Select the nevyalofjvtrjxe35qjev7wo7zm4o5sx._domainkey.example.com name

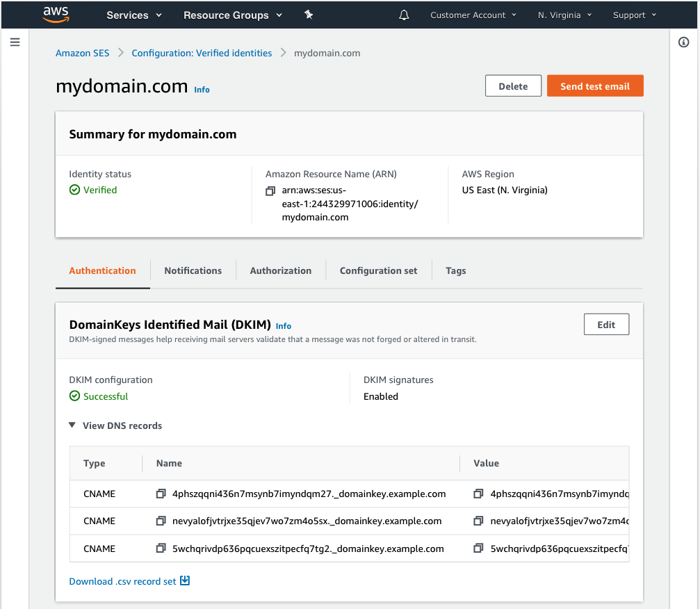307,521
